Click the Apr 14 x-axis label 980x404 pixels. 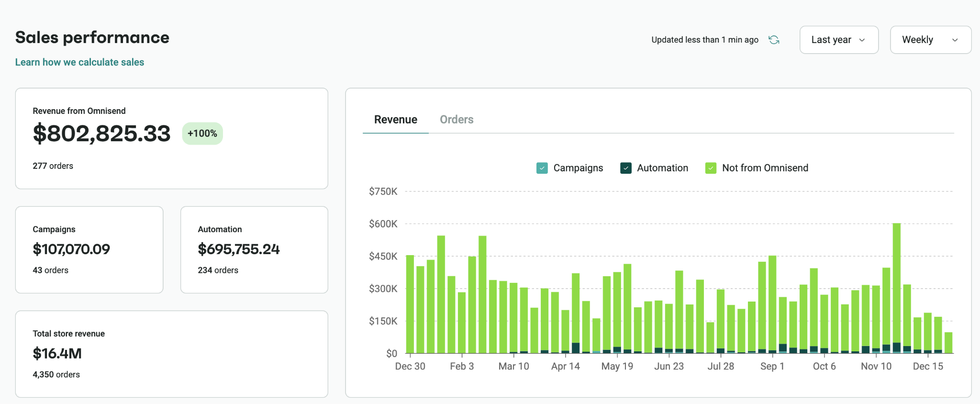pos(565,366)
